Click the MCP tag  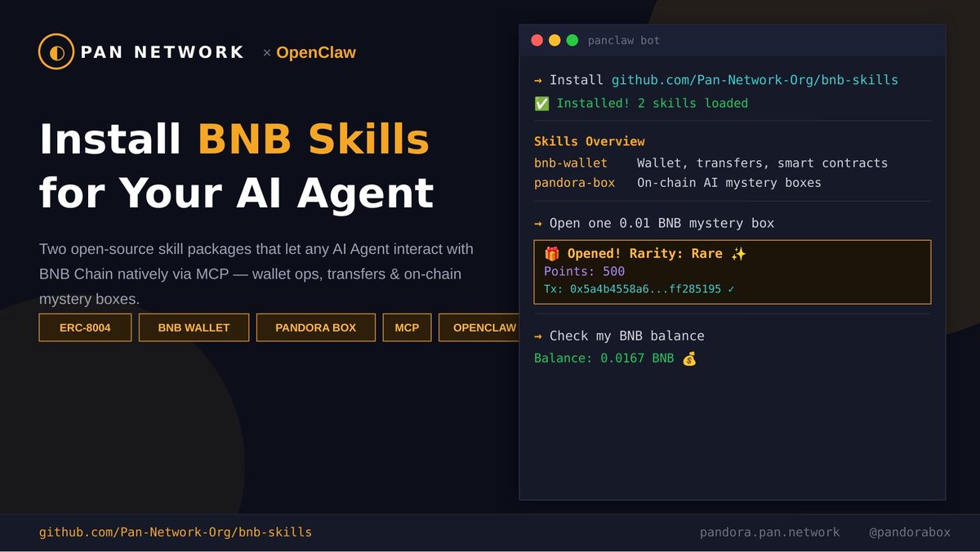pyautogui.click(x=407, y=327)
